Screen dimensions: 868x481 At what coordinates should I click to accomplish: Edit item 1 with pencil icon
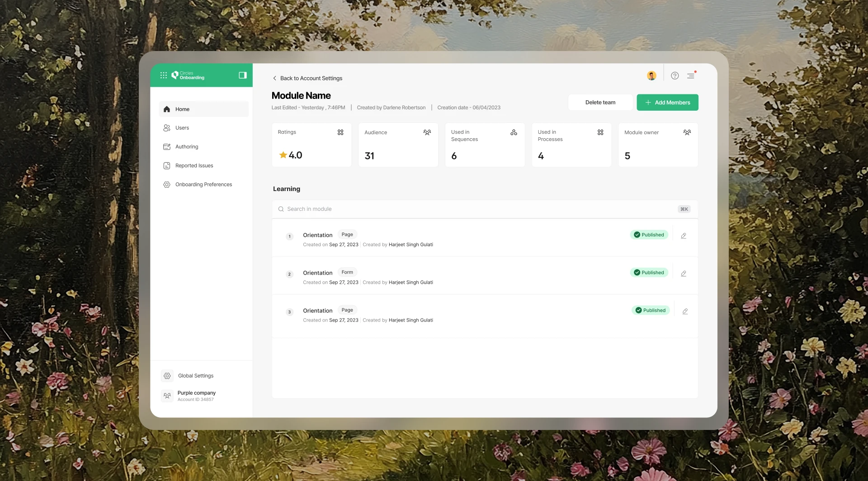684,236
